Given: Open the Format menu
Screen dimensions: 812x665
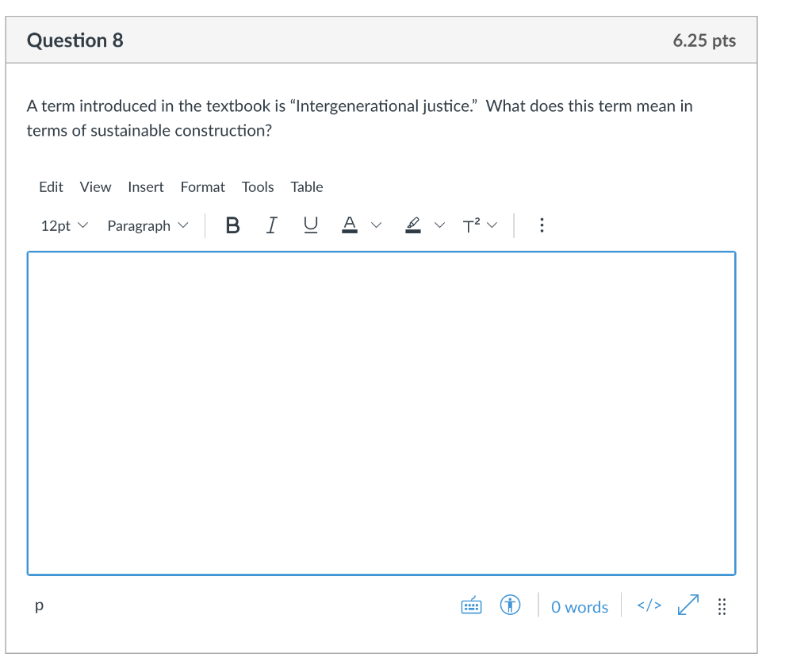Looking at the screenshot, I should 202,187.
